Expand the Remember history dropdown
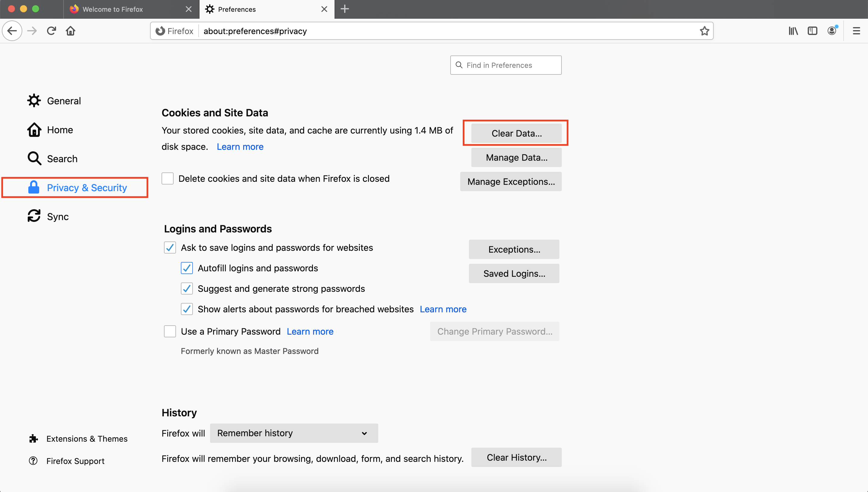 [294, 433]
